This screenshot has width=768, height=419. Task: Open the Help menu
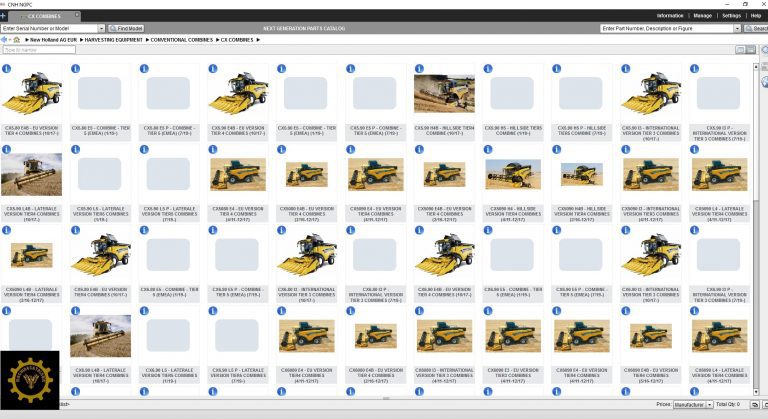pyautogui.click(x=756, y=16)
